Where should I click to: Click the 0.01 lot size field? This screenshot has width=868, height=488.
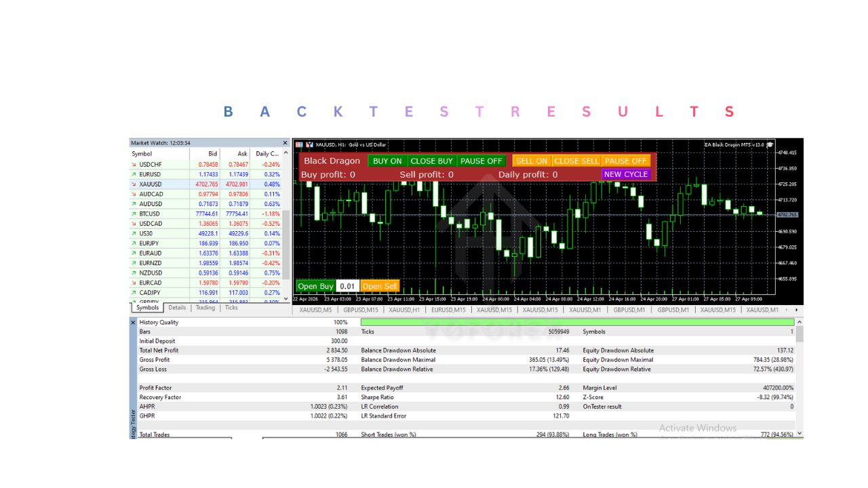(347, 286)
